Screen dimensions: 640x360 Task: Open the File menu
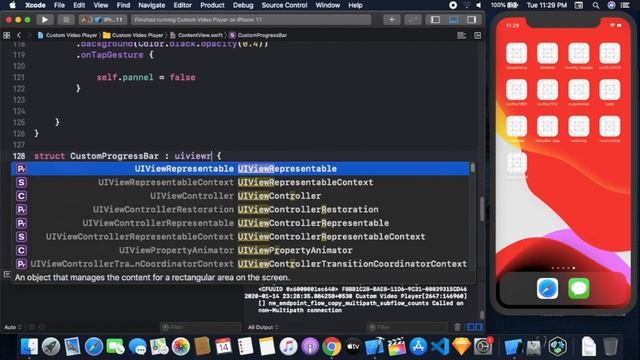point(59,5)
